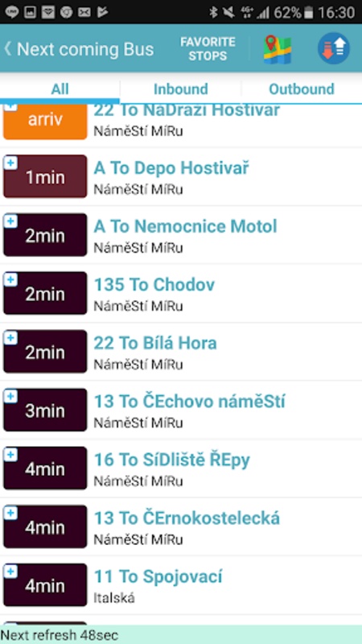The height and width of the screenshot is (644, 362).
Task: Tap the Next refresh countdown bar
Action: [x=181, y=634]
